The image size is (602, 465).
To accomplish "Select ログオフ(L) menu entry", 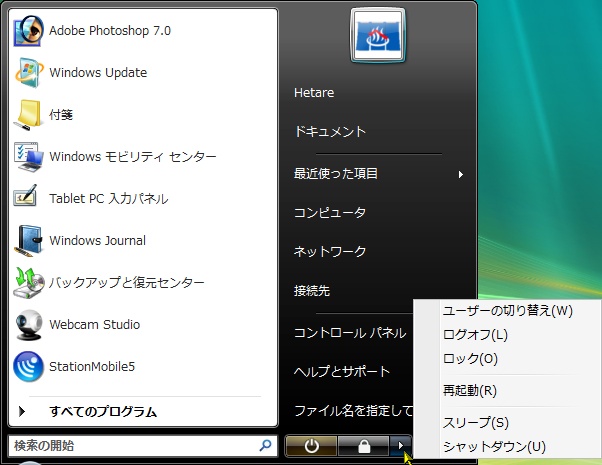I will point(475,334).
